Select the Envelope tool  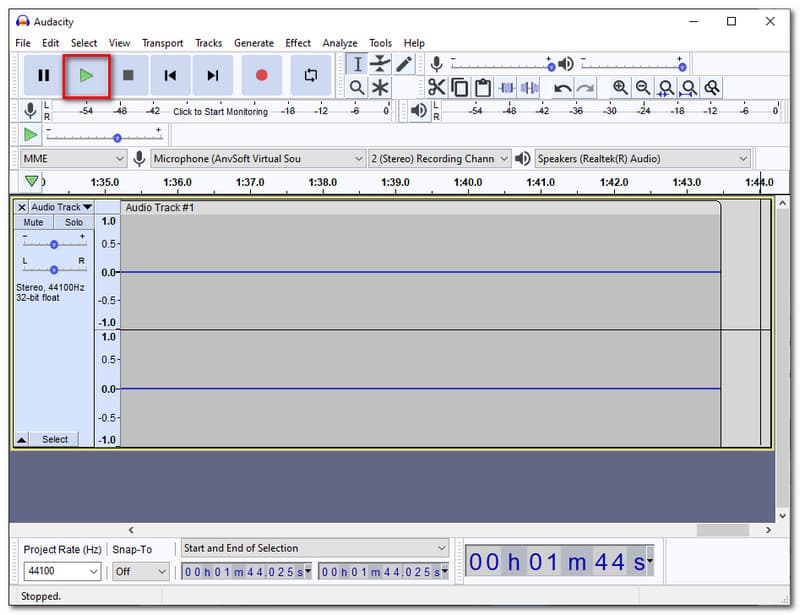tap(380, 64)
